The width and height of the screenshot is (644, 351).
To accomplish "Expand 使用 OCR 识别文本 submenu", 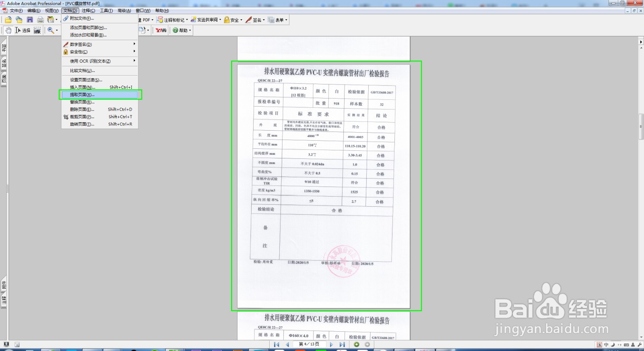I will click(99, 61).
